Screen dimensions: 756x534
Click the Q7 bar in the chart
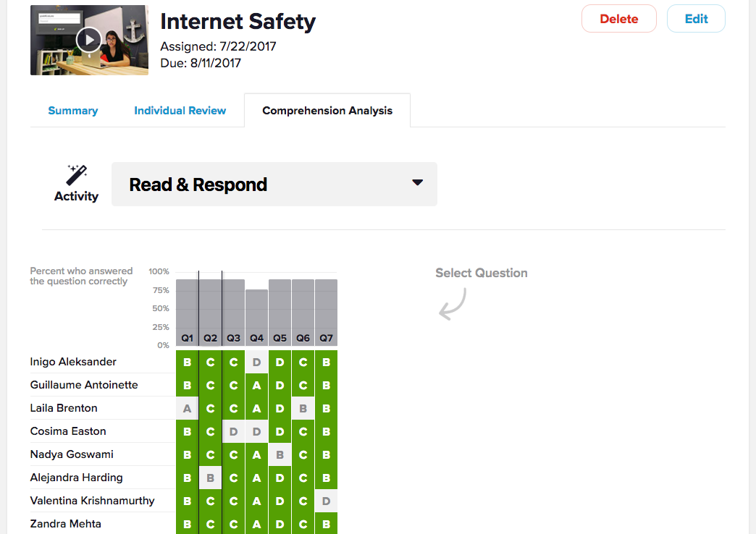point(326,311)
